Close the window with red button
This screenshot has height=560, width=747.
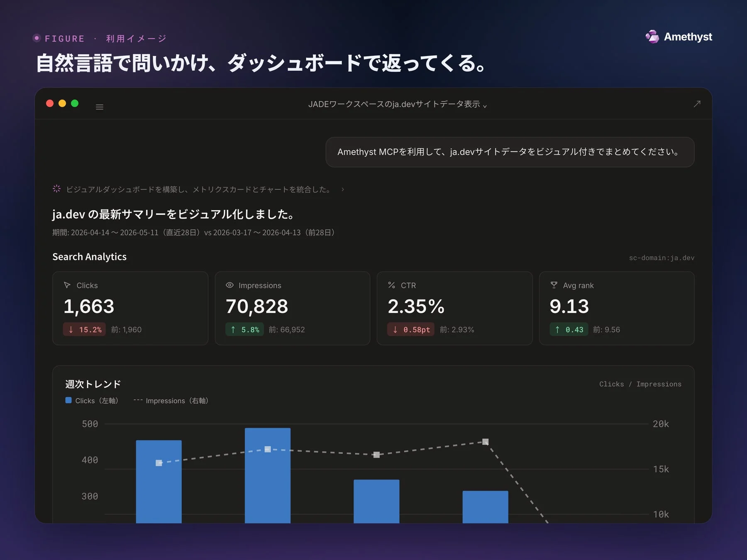pos(50,103)
